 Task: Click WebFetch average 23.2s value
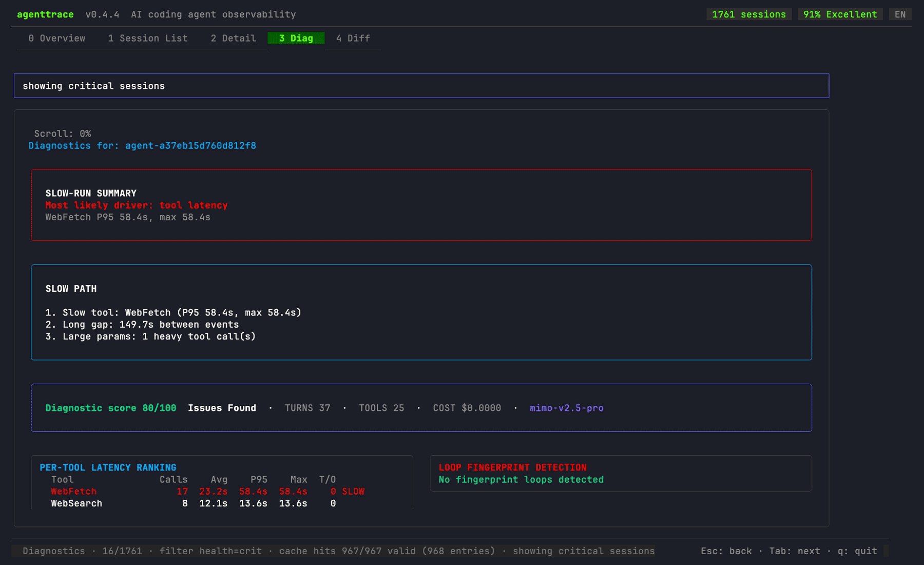point(213,492)
